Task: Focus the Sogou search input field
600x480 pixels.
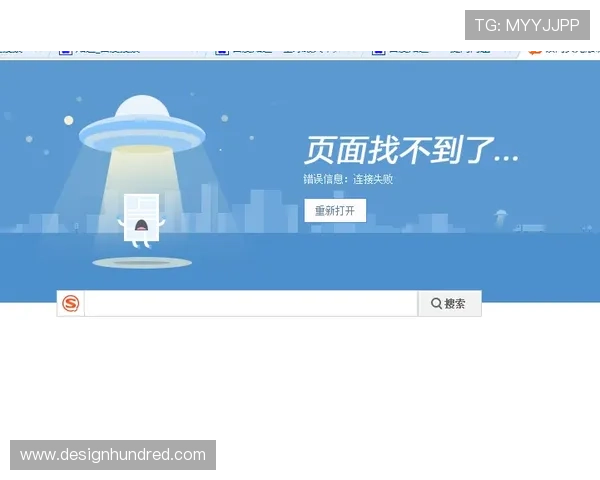Action: click(251, 304)
